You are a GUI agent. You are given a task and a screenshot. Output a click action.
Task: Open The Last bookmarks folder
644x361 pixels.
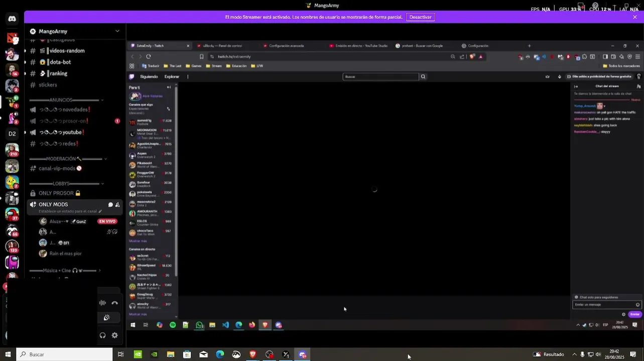tap(173, 66)
